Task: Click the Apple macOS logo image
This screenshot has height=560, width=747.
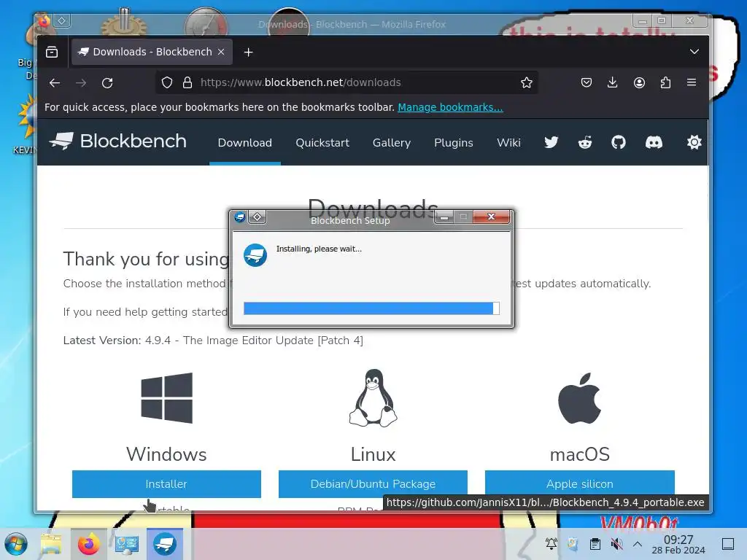Action: [580, 398]
